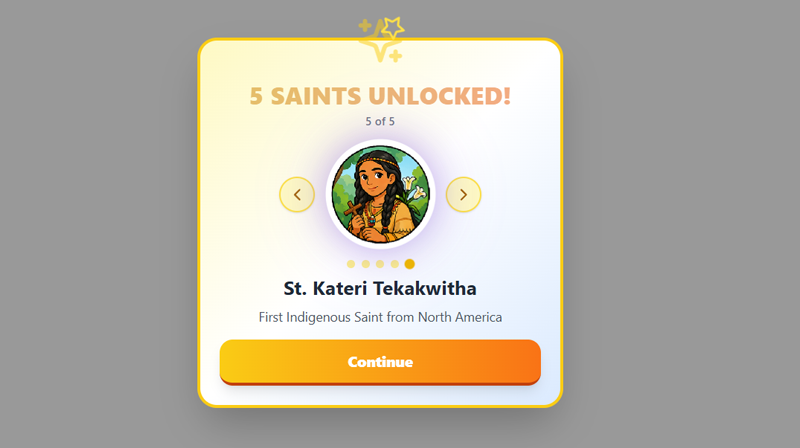
Task: Click the active fifth pagination dot
Action: tap(410, 264)
